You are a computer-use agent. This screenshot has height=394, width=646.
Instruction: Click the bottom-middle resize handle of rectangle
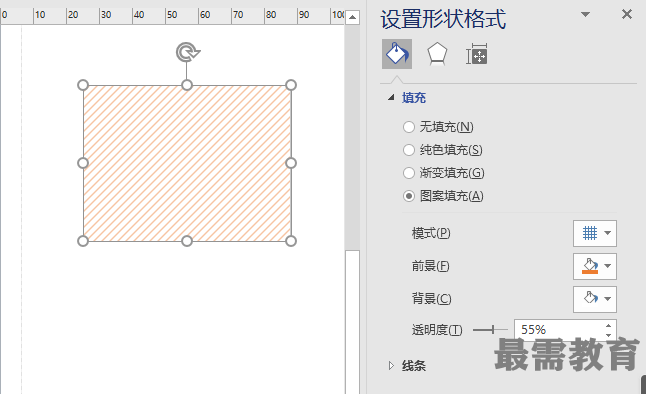[187, 241]
